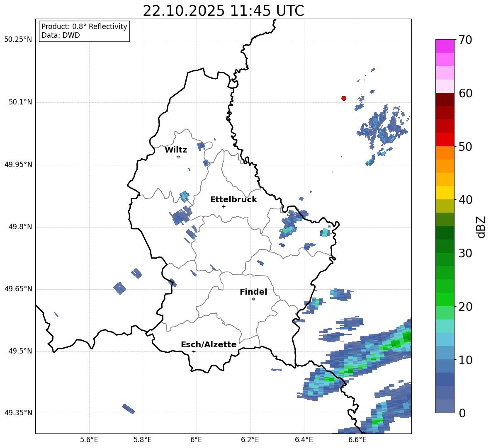Click the yellow colorbar segment at 40
491x448 pixels.
pos(445,193)
